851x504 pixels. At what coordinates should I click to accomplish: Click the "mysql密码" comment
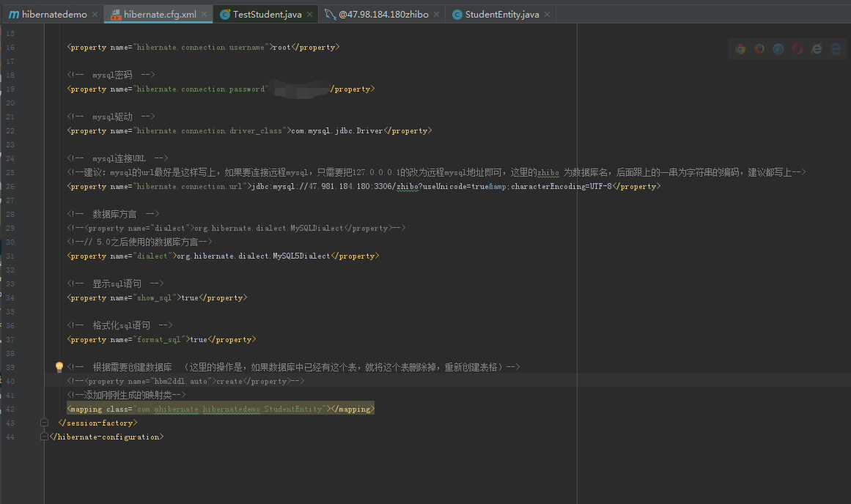pos(111,75)
